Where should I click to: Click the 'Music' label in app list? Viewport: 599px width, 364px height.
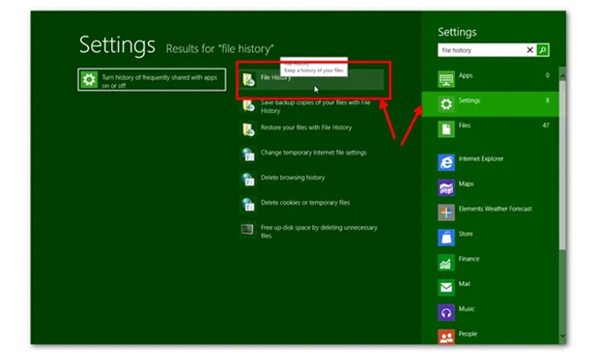coord(467,309)
